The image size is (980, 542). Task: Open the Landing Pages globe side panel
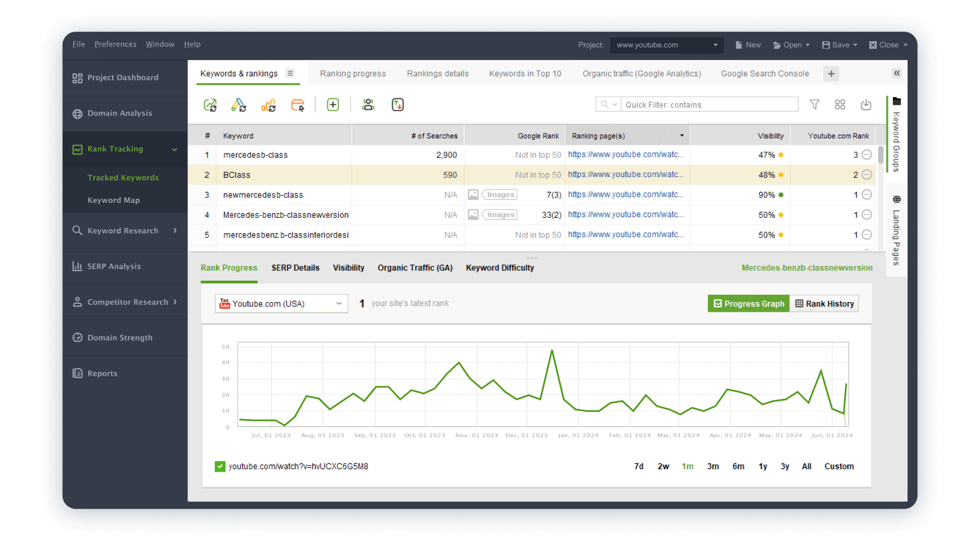click(896, 230)
